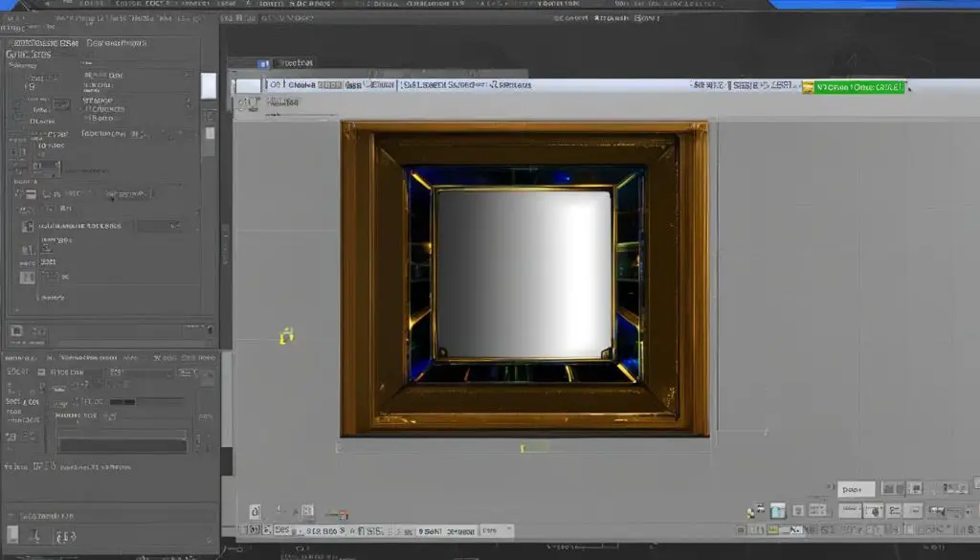This screenshot has width=980, height=560.
Task: Click the light blue document icon in bottom-right toolbar
Action: pyautogui.click(x=777, y=510)
